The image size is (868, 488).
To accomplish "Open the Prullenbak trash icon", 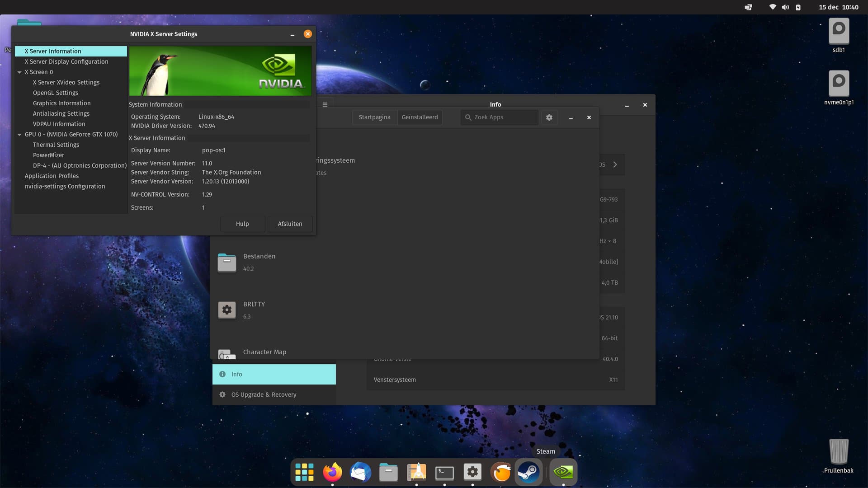I will (x=839, y=456).
